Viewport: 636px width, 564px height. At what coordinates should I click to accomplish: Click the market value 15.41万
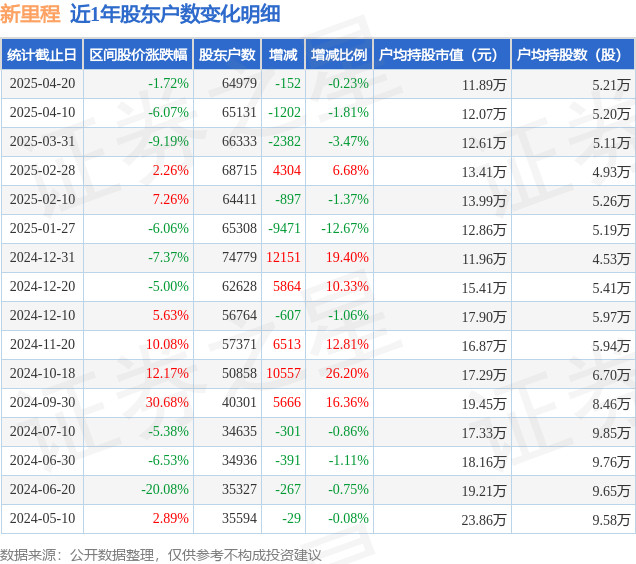[x=484, y=288]
